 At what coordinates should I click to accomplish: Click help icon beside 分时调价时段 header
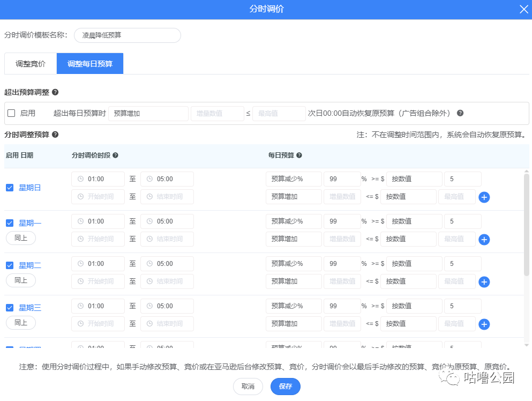(115, 155)
